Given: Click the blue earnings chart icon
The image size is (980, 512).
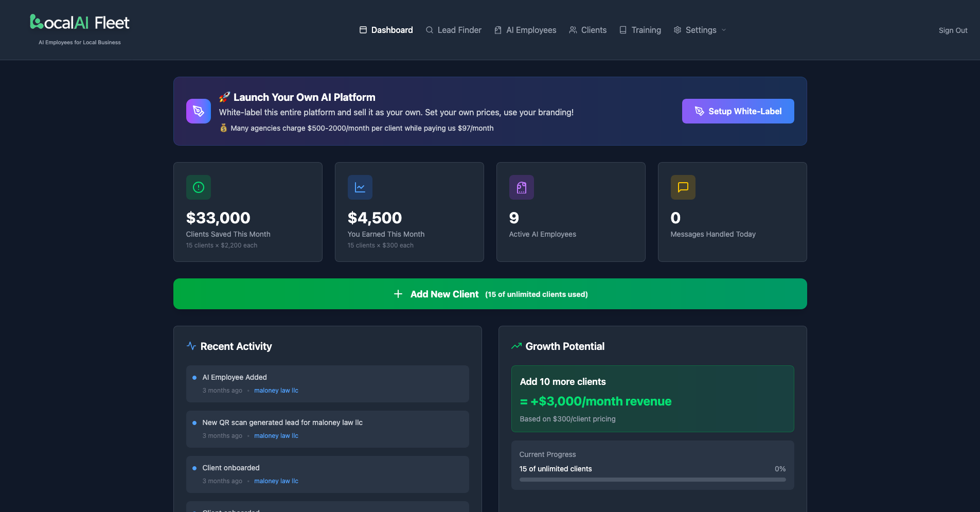Looking at the screenshot, I should pyautogui.click(x=360, y=187).
